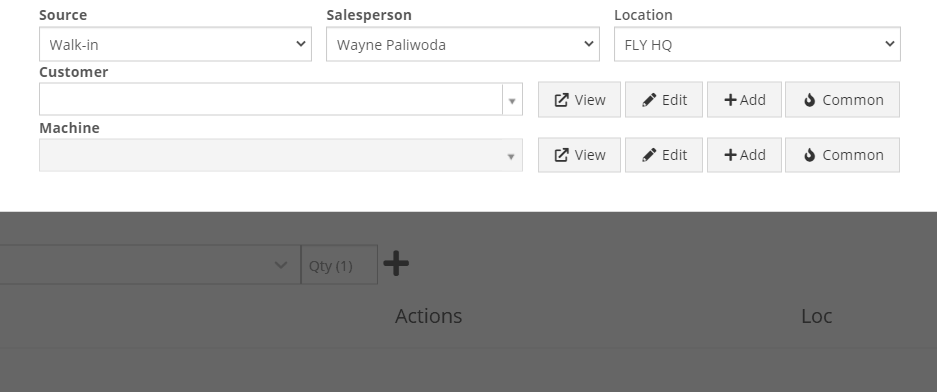937x392 pixels.
Task: Click the Customer row Add plus button
Action: click(x=744, y=100)
